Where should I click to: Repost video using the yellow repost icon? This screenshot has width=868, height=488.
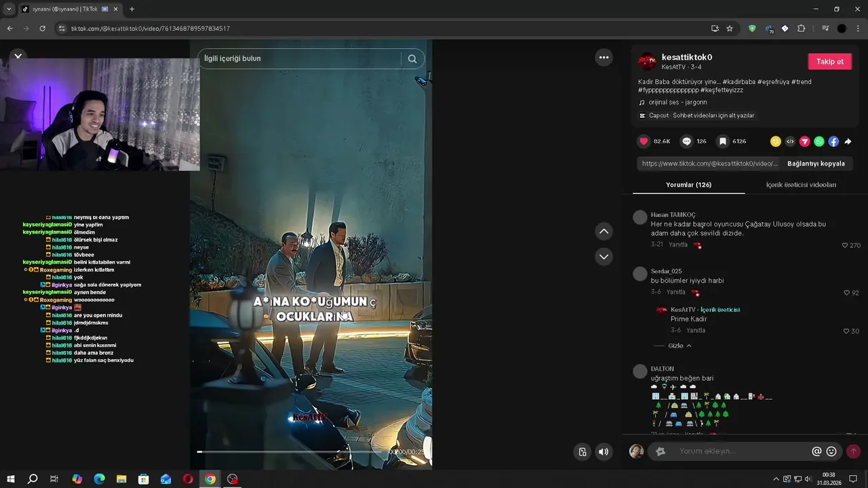click(776, 141)
